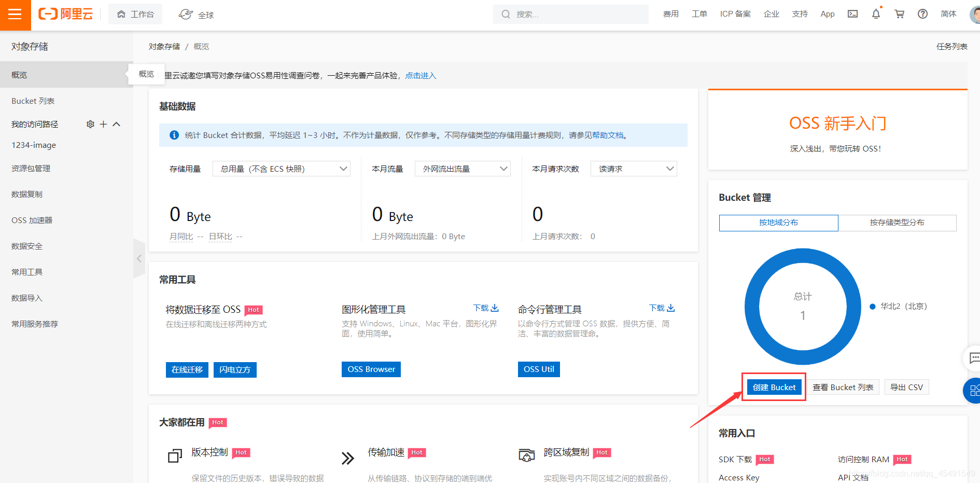Image resolution: width=980 pixels, height=483 pixels.
Task: Open the cloud shell terminal icon
Action: pos(852,14)
